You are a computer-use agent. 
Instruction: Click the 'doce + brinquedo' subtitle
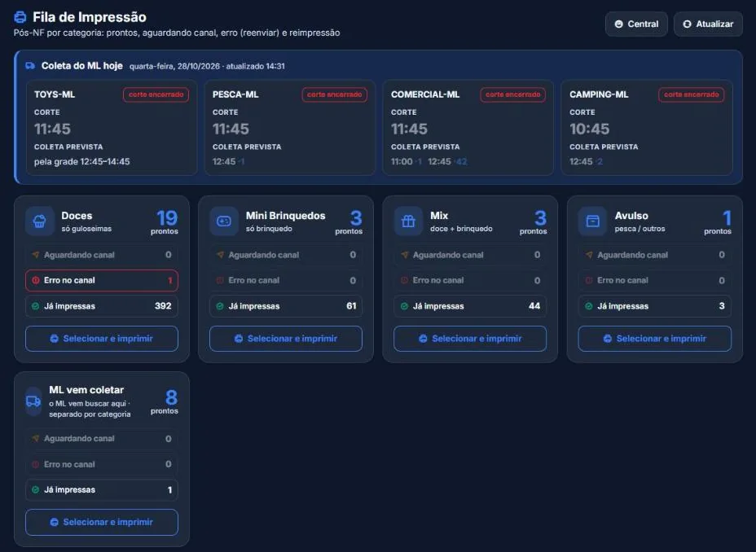tap(461, 229)
